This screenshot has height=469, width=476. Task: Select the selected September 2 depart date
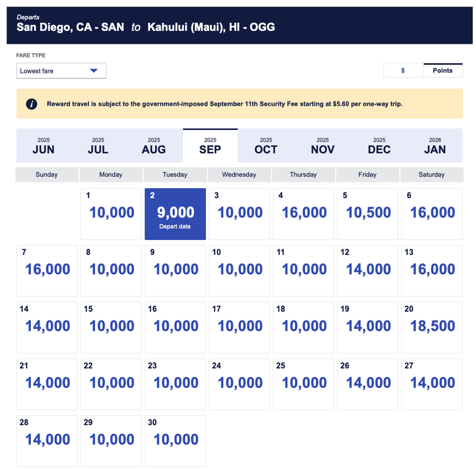pos(175,214)
